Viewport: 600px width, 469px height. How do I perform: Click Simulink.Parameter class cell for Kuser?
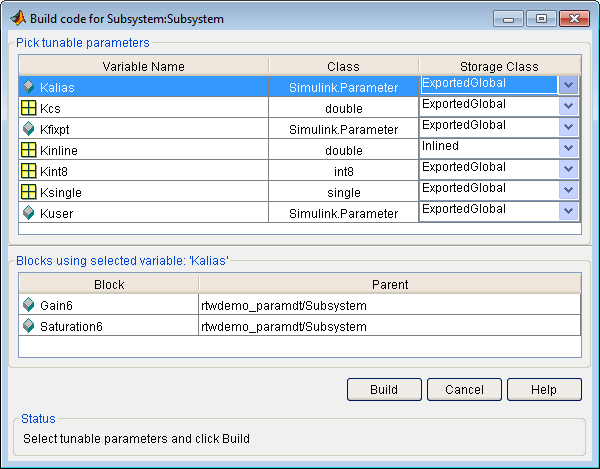[343, 214]
